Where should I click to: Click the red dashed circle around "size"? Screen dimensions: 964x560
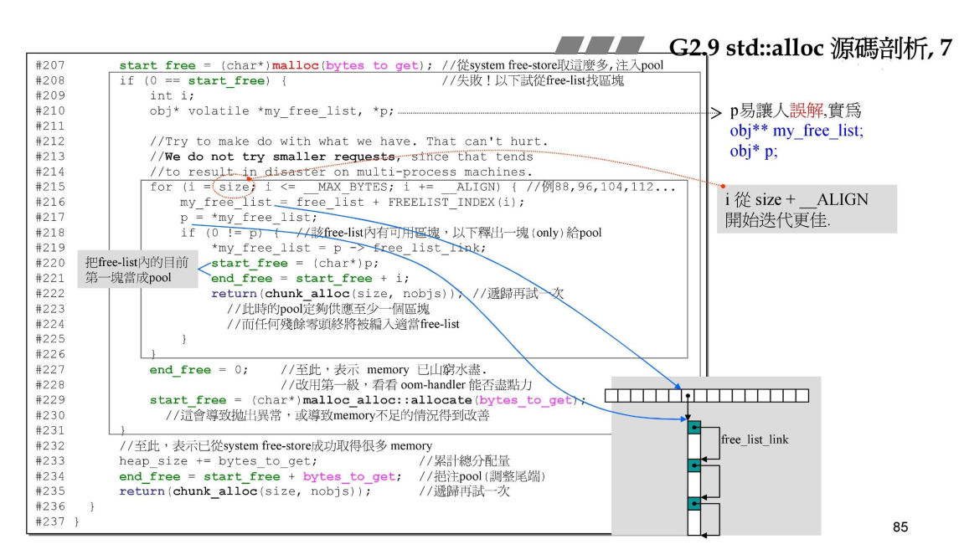235,187
